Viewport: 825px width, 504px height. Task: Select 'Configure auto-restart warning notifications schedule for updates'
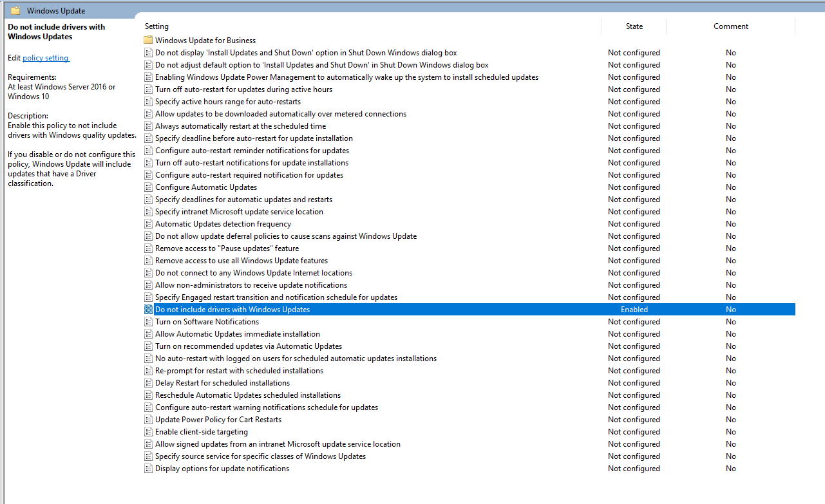click(x=267, y=407)
